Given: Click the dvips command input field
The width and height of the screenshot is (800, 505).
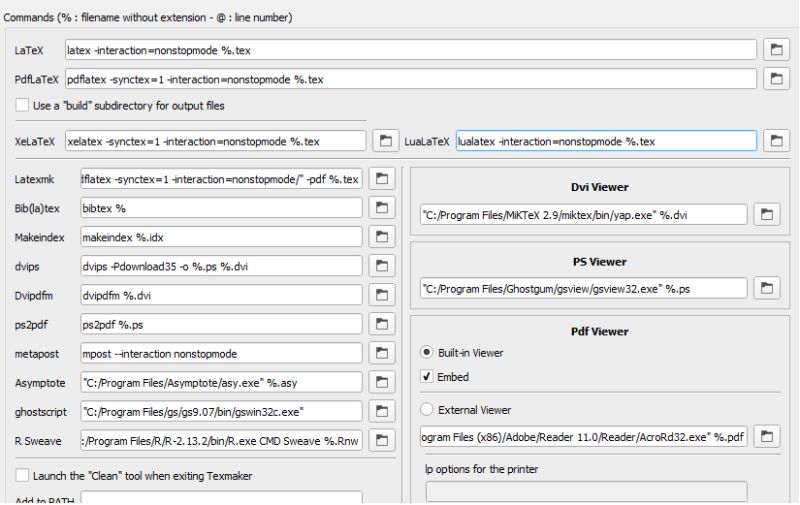Looking at the screenshot, I should tap(221, 266).
